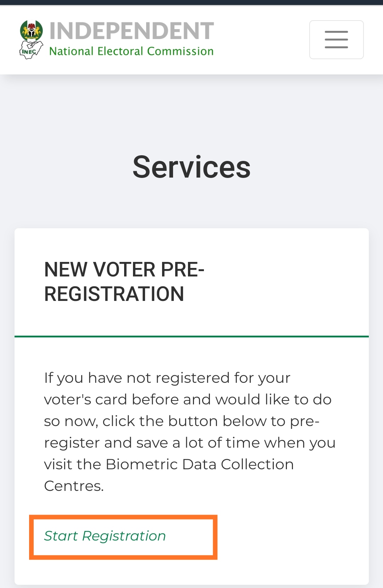Click the Nigerian coat of arms emblem
Image resolution: width=383 pixels, height=588 pixels.
click(32, 30)
